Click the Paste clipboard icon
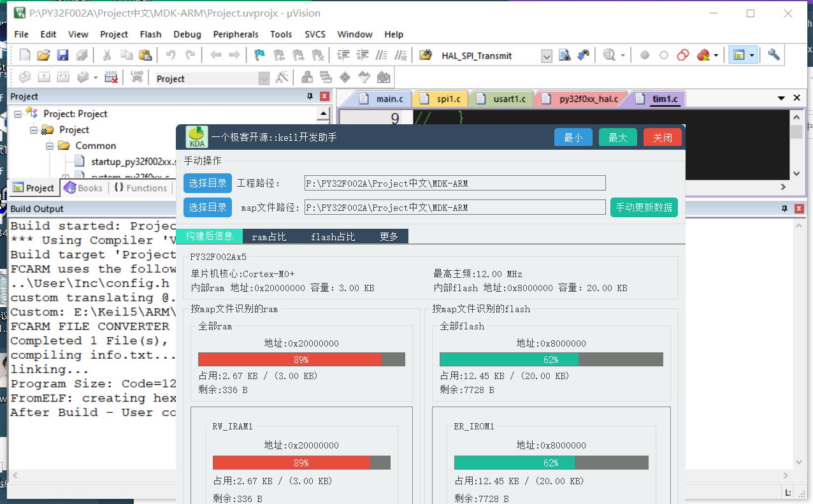Screen dimensions: 813x504 coord(145,55)
